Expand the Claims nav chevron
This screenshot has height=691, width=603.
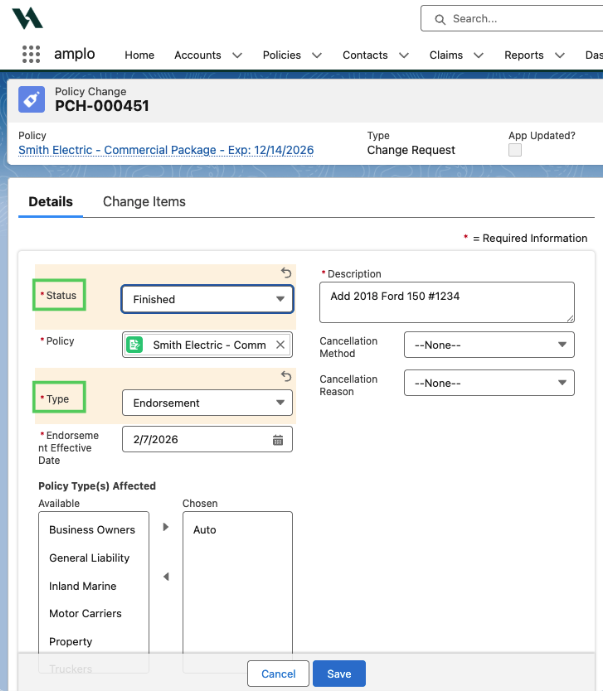click(x=479, y=55)
